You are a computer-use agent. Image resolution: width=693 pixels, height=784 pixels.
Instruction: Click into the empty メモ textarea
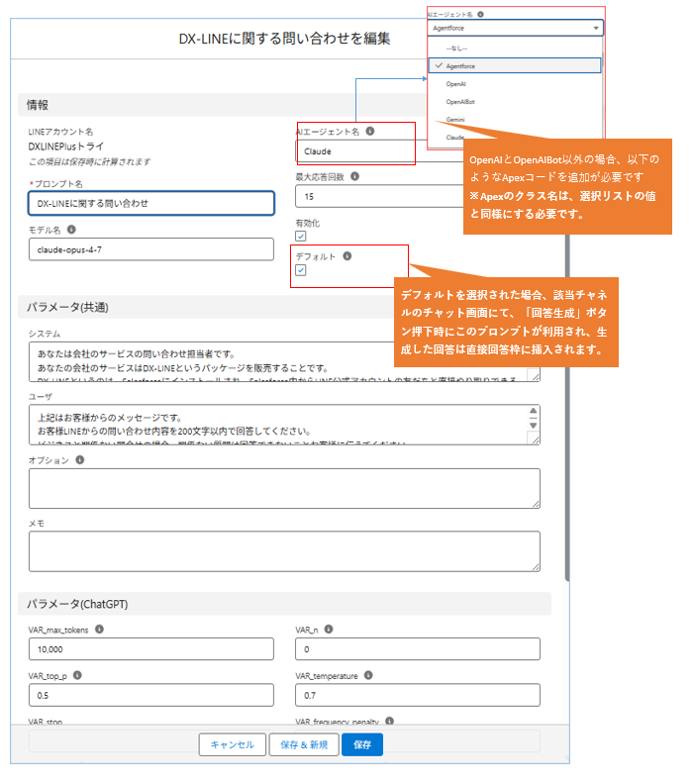coord(284,551)
